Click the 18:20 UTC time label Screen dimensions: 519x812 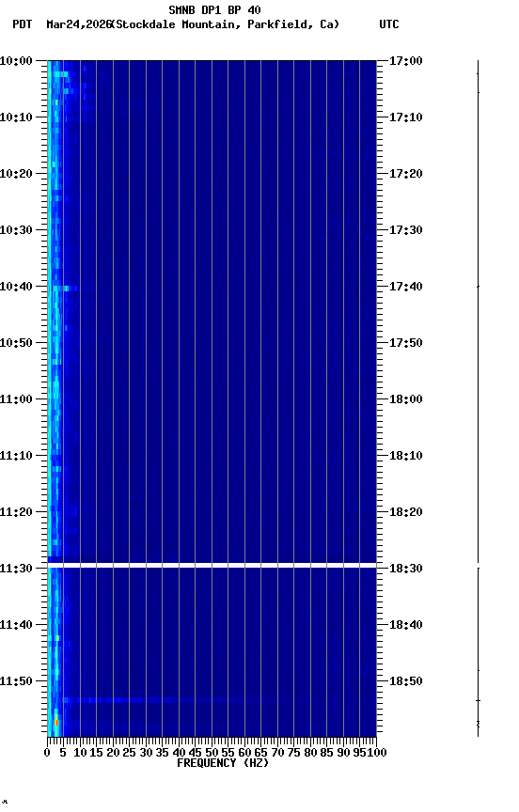coord(406,513)
